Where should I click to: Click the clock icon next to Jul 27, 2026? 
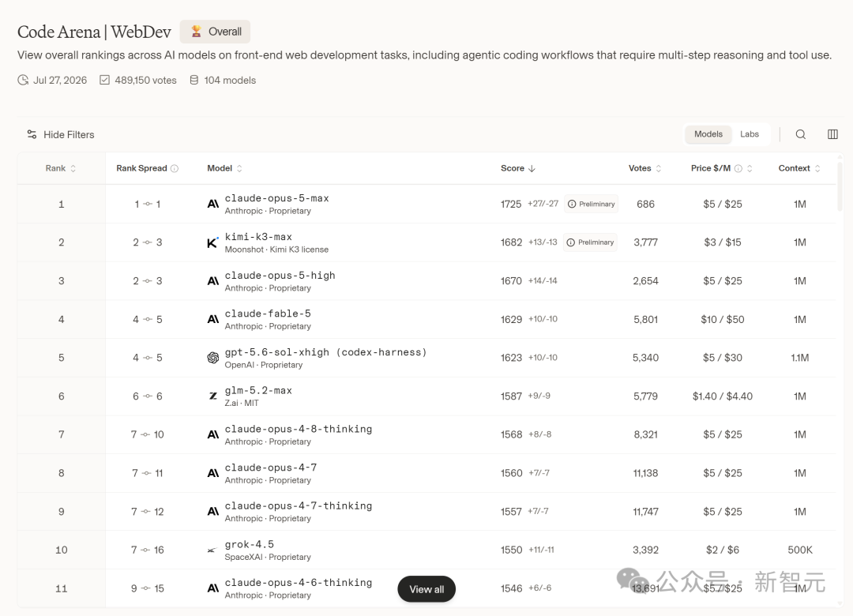(x=23, y=80)
